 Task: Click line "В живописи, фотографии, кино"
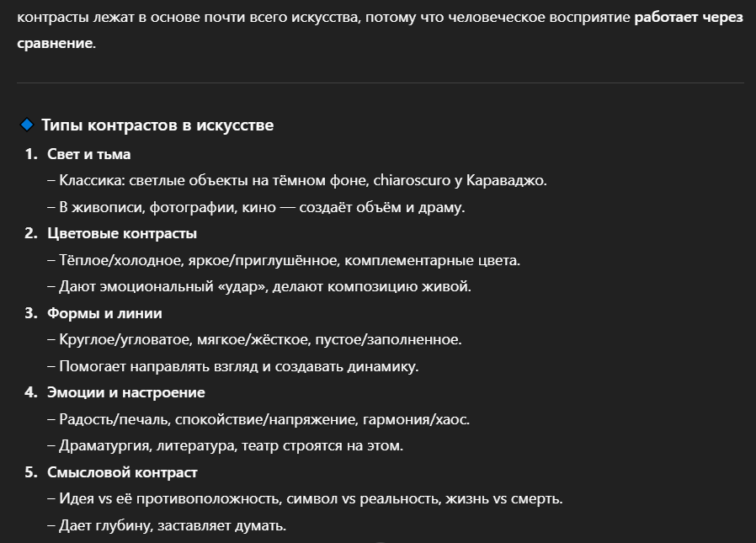(256, 207)
